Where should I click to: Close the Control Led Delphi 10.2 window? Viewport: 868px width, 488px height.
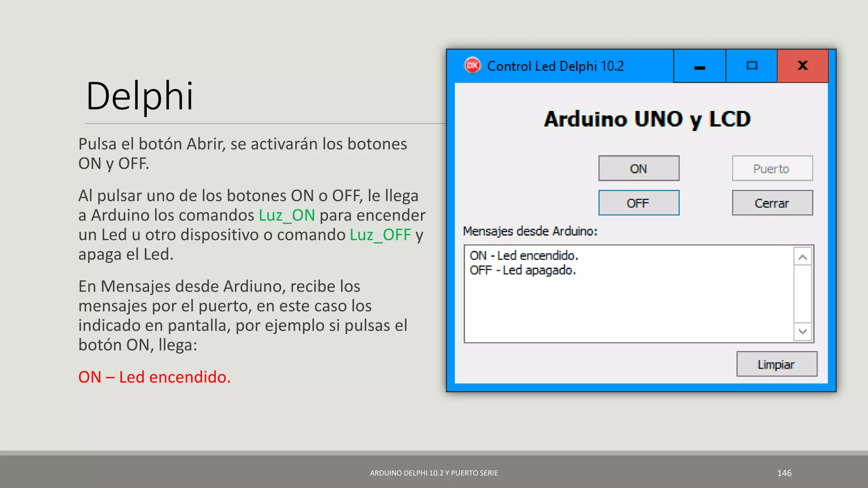coord(802,66)
